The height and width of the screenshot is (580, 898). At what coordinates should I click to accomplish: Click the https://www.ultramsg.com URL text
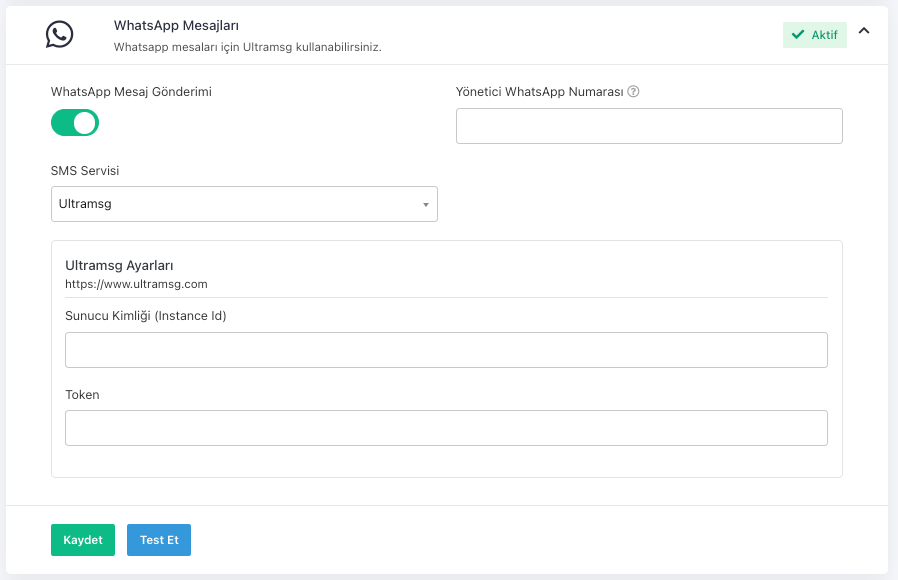coord(136,284)
